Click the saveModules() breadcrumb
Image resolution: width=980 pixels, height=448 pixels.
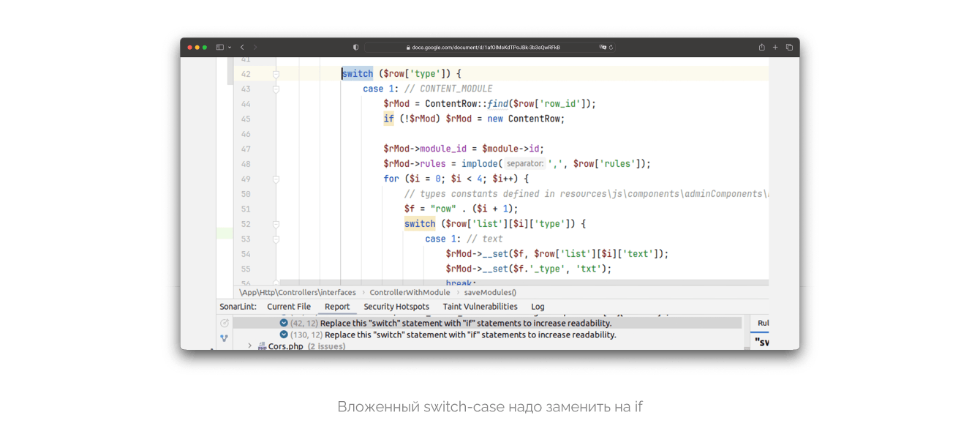490,293
